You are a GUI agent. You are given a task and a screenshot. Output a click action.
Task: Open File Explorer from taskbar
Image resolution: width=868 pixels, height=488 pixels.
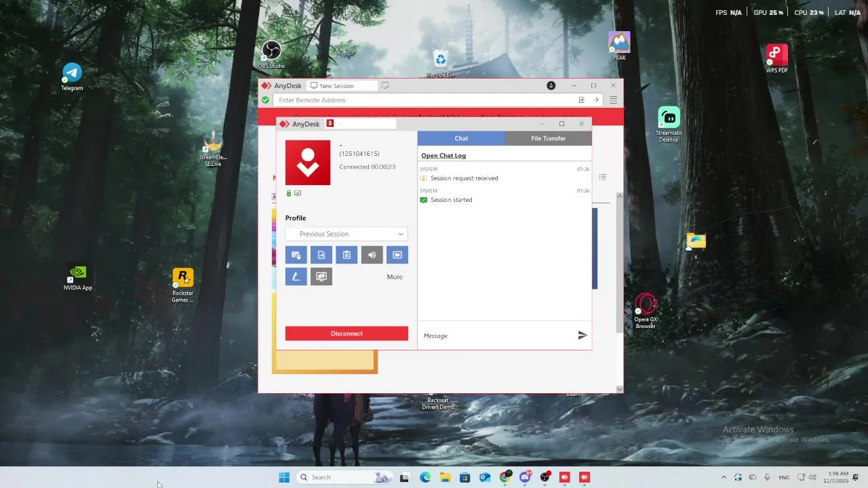tap(445, 477)
